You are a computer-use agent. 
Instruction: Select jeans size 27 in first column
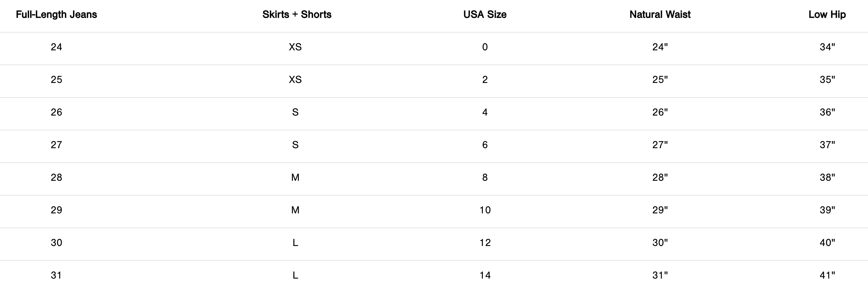point(56,145)
